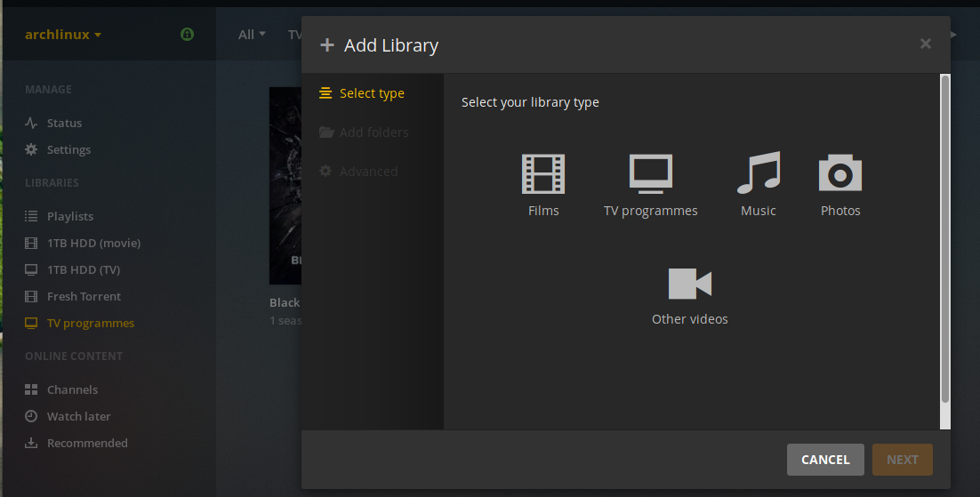Expand the archlinux server dropdown
Screen dimensions: 980x497
point(63,35)
